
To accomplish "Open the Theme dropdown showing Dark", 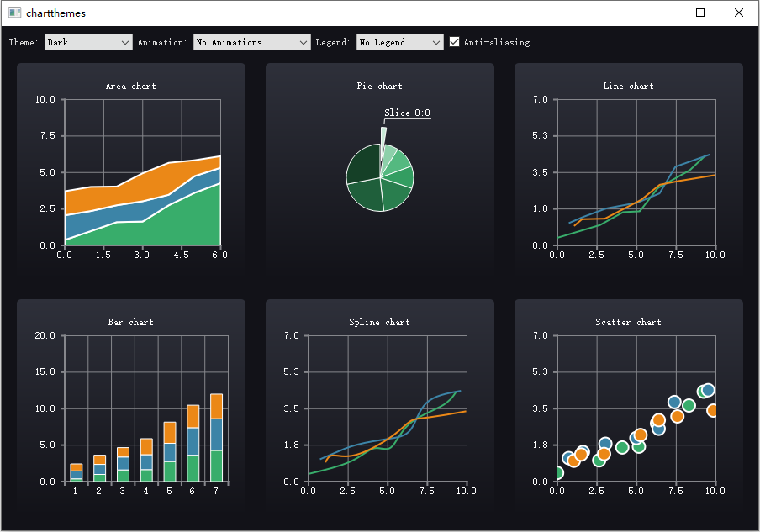I will 88,42.
